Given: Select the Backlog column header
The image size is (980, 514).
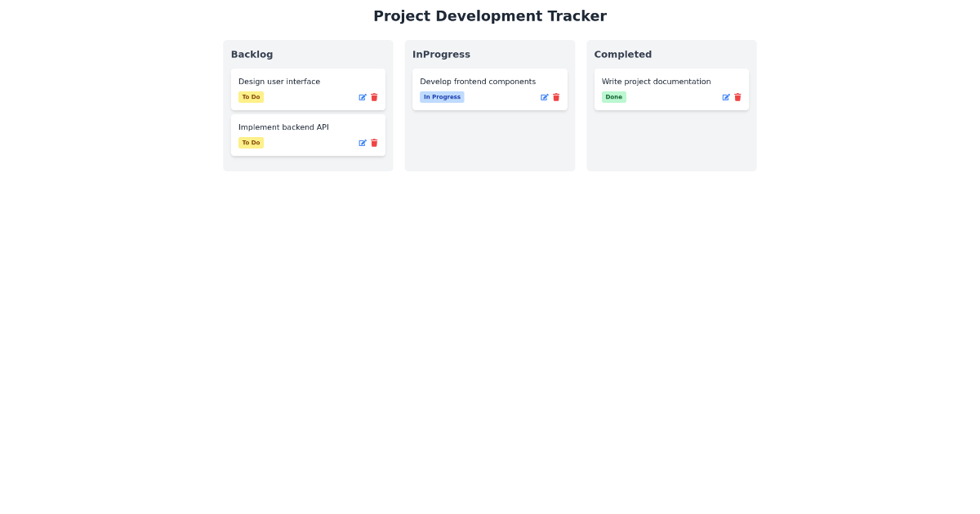Looking at the screenshot, I should coord(252,54).
